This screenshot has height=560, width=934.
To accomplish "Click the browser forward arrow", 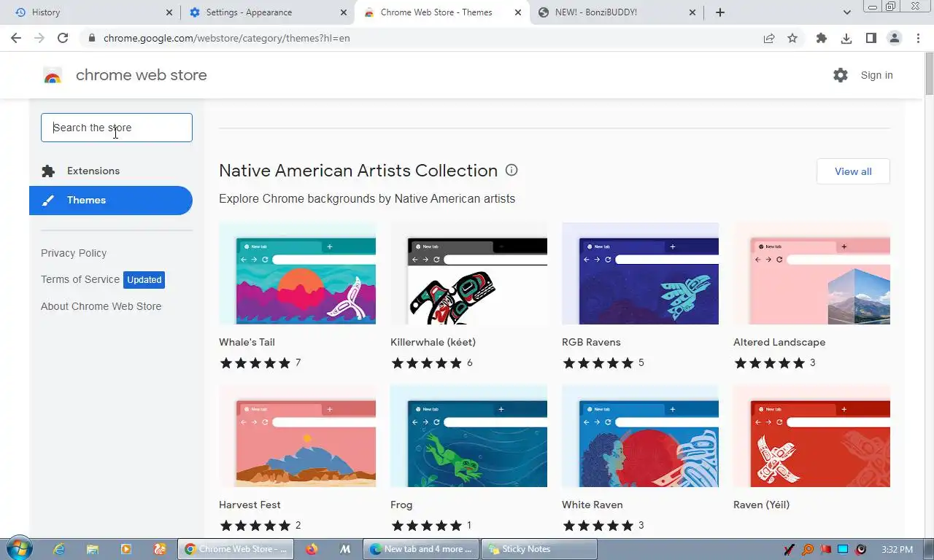I will 39,38.
